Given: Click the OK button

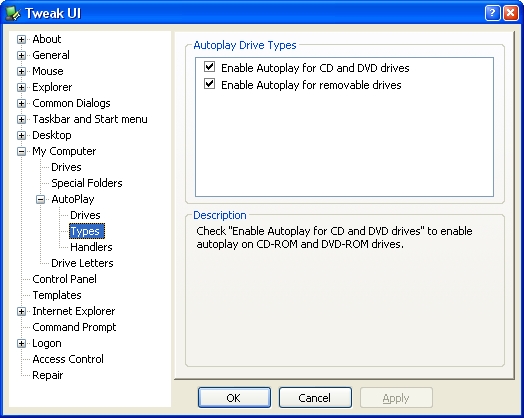Looking at the screenshot, I should coord(234,398).
